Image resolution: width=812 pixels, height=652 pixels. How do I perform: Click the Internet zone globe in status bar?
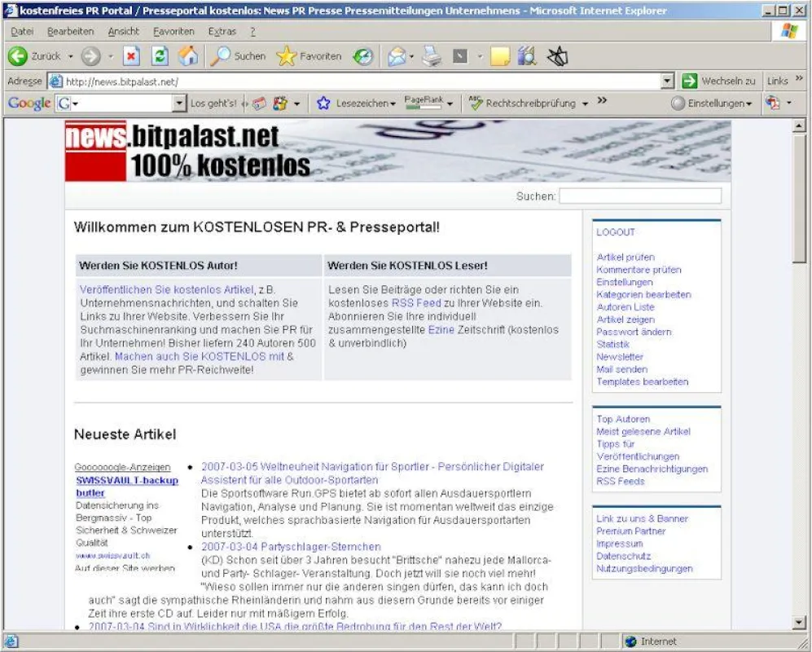point(630,641)
